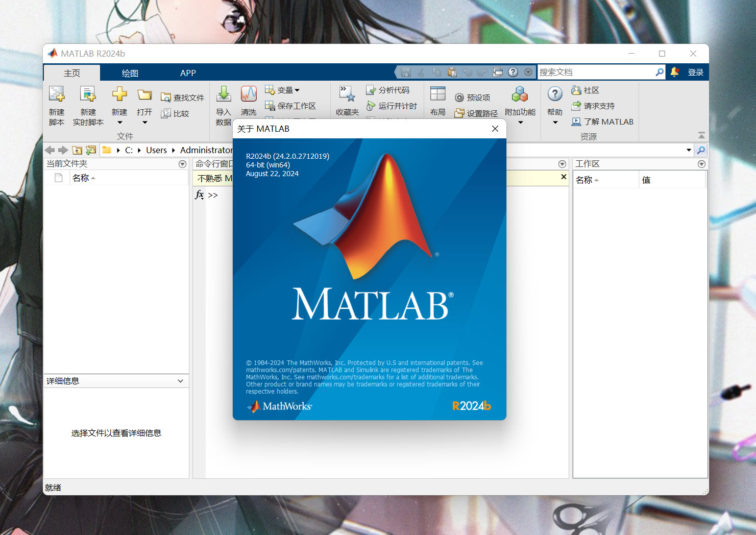
Task: Expand the 帮助 dropdown arrow
Action: [555, 123]
